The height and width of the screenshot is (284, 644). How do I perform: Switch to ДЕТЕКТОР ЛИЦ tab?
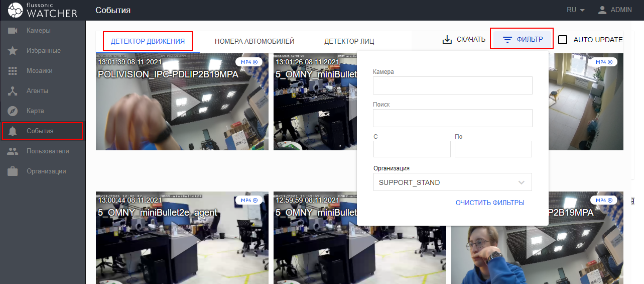[x=349, y=41]
